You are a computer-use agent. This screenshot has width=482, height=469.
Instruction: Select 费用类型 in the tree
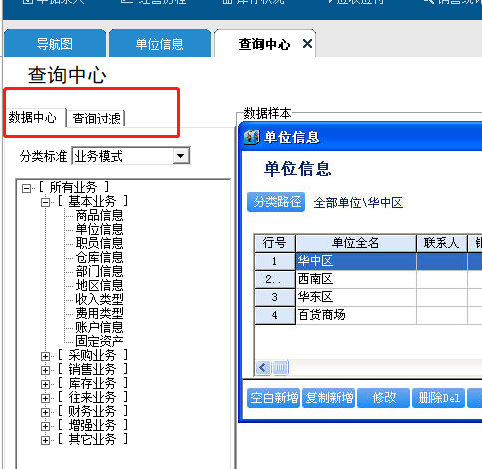pos(99,313)
